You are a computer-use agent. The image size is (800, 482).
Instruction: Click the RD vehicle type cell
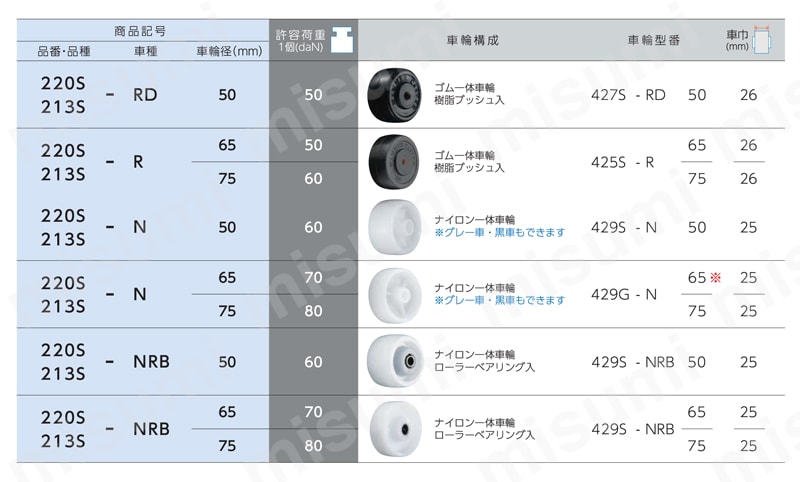point(145,95)
